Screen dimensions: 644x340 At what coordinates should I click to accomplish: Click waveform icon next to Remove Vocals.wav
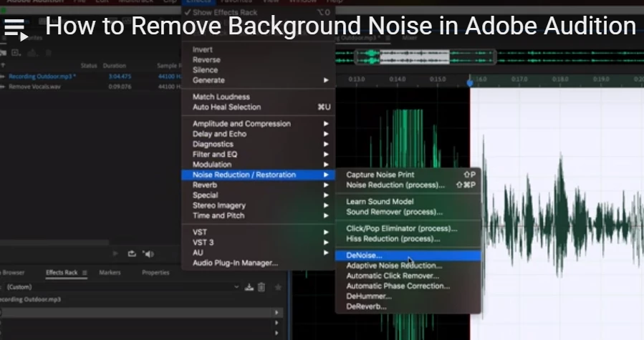(2, 87)
